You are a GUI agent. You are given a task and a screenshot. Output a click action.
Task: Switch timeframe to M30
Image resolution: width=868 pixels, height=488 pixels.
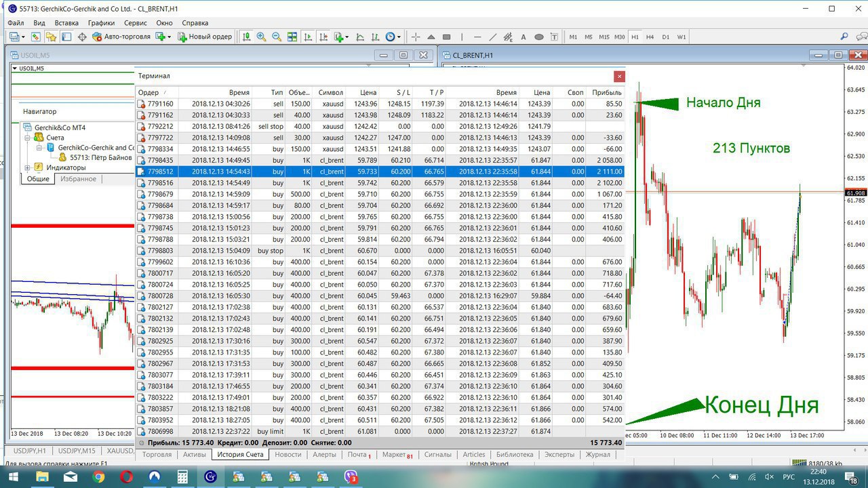coord(620,37)
